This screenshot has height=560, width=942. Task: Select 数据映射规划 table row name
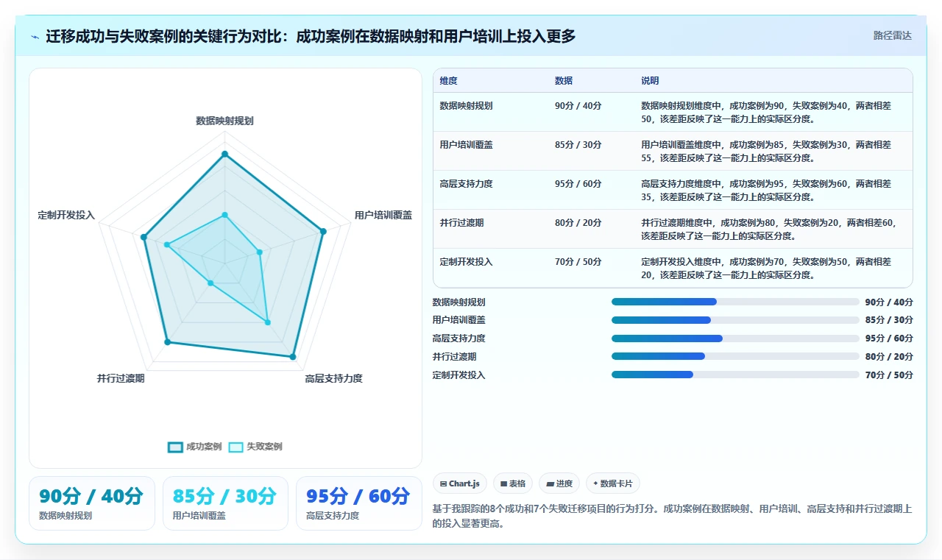click(x=466, y=106)
